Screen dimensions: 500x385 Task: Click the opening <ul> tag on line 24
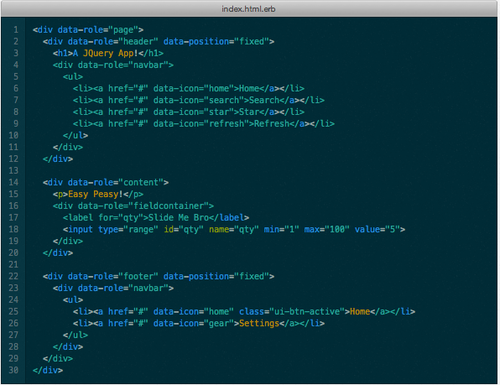pos(73,300)
